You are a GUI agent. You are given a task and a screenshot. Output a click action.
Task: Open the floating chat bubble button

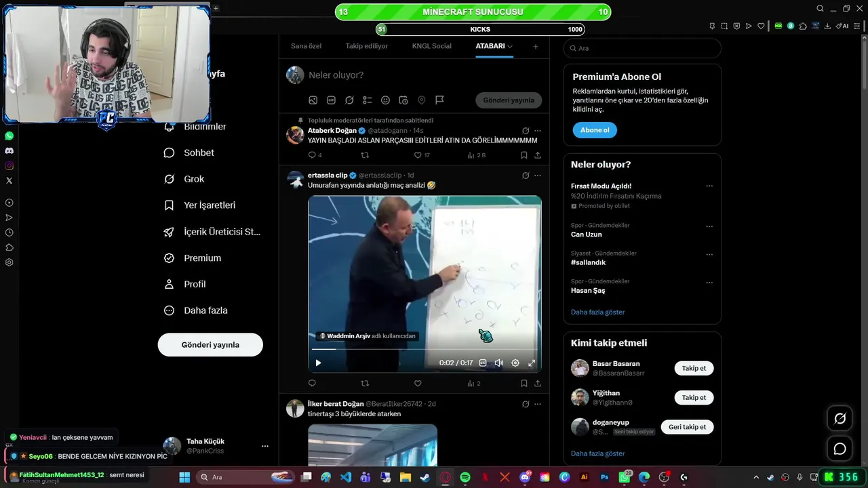[x=840, y=449]
